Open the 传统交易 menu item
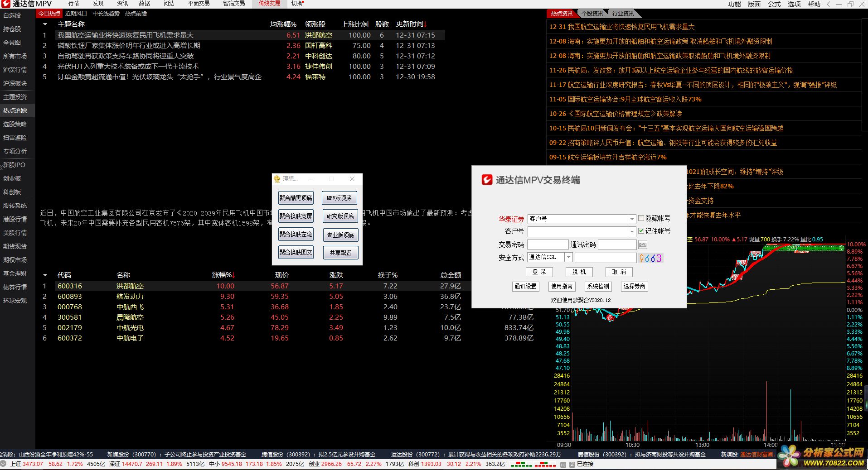Image resolution: width=868 pixels, height=470 pixels. (x=269, y=4)
